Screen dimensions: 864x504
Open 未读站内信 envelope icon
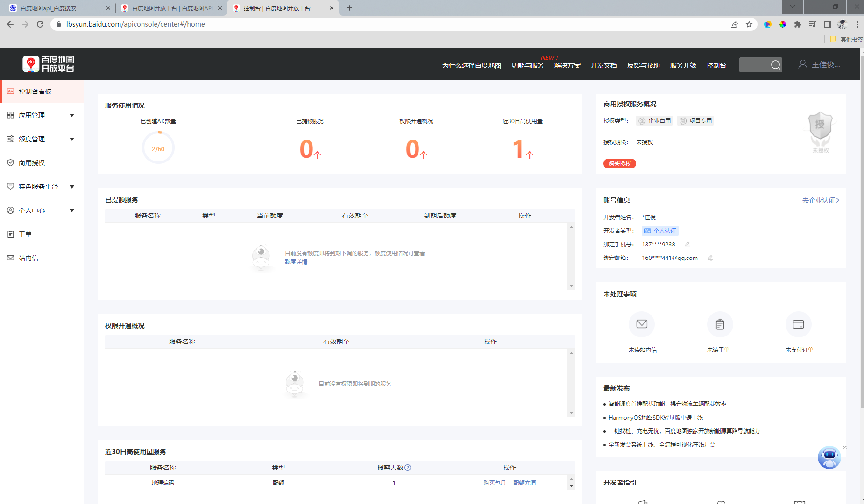(x=642, y=324)
